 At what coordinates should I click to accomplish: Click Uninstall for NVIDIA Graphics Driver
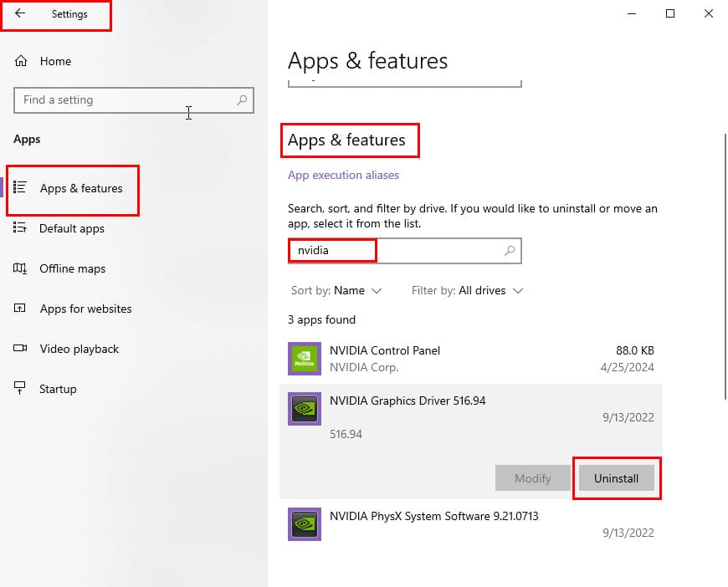pyautogui.click(x=616, y=478)
